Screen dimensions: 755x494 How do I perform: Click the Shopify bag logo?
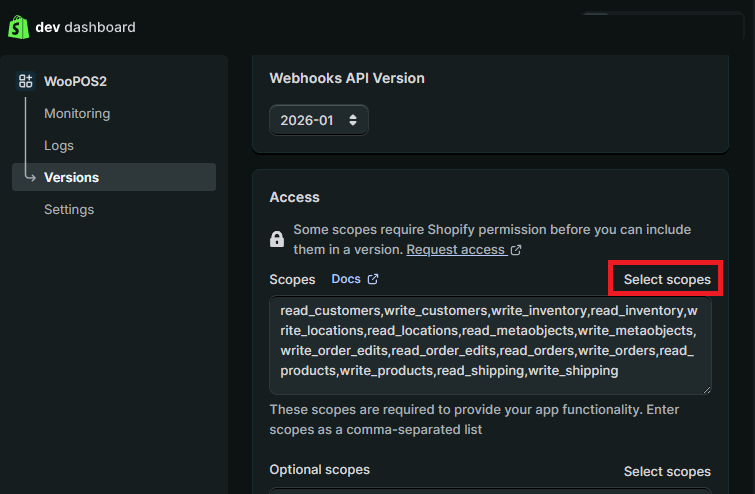(x=18, y=27)
